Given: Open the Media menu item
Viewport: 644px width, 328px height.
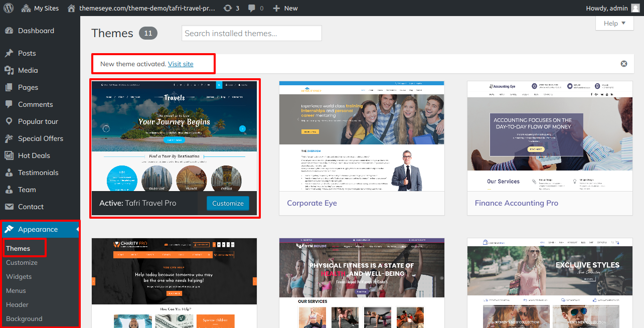Looking at the screenshot, I should [x=28, y=70].
